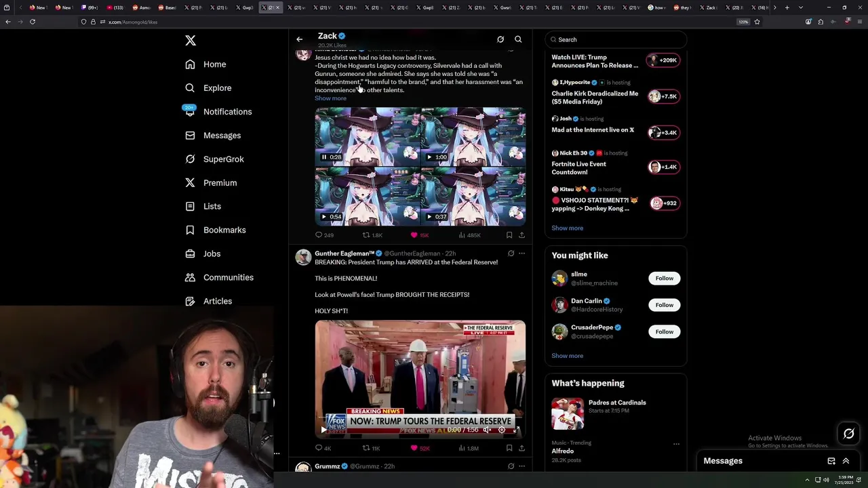Screen dimensions: 868x488
Task: Share the Hogwarts Legacy tweet
Action: click(521, 235)
